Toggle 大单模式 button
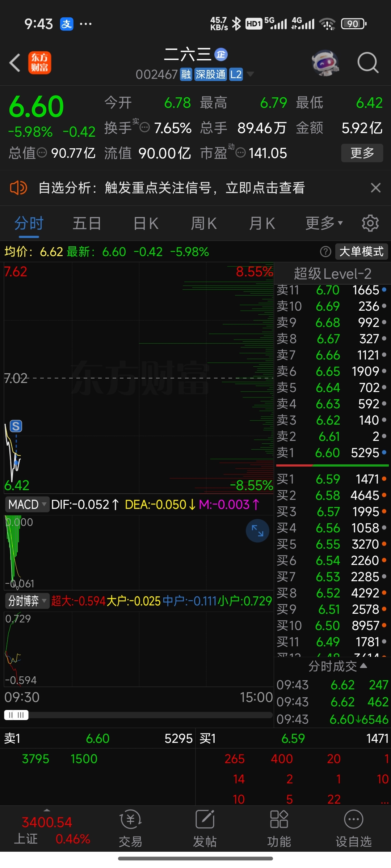Image resolution: width=391 pixels, height=868 pixels. pyautogui.click(x=361, y=251)
